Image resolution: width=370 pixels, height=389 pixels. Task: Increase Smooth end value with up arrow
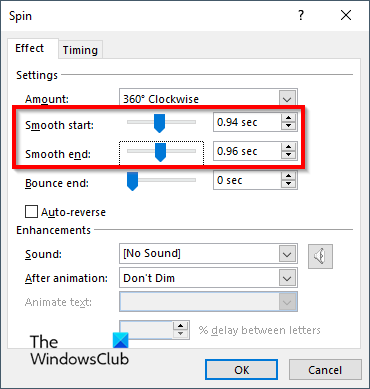coord(289,147)
